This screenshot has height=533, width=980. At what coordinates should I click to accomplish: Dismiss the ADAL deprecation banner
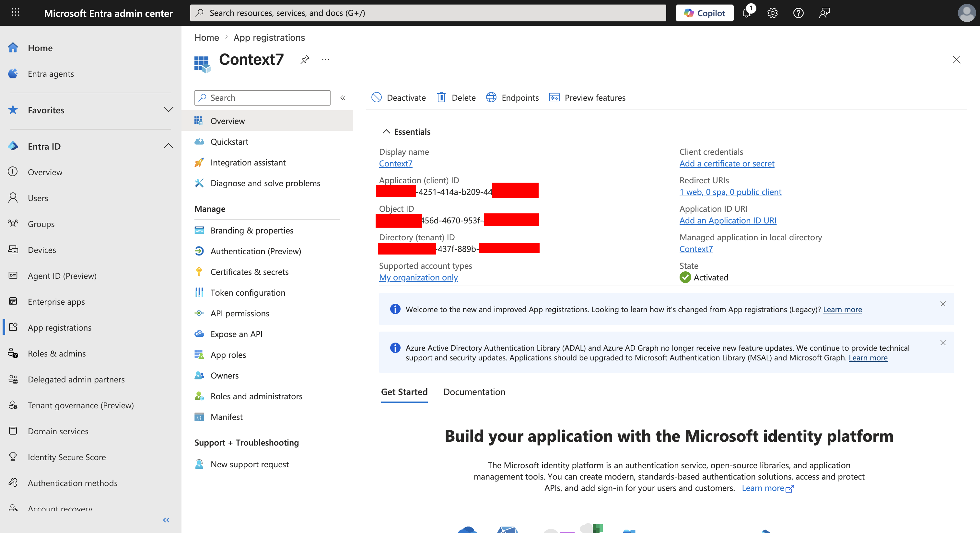click(943, 343)
